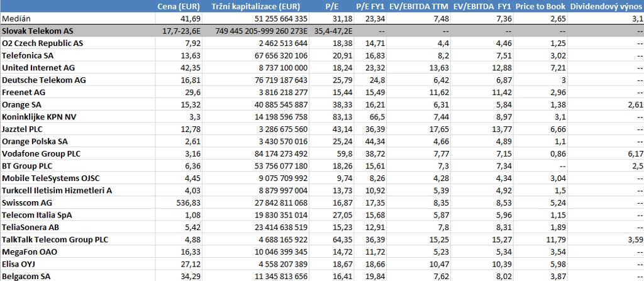Viewport: 644px width, 281px height.
Task: Select TalkTalk dividend yield 3,59
Action: [636, 240]
